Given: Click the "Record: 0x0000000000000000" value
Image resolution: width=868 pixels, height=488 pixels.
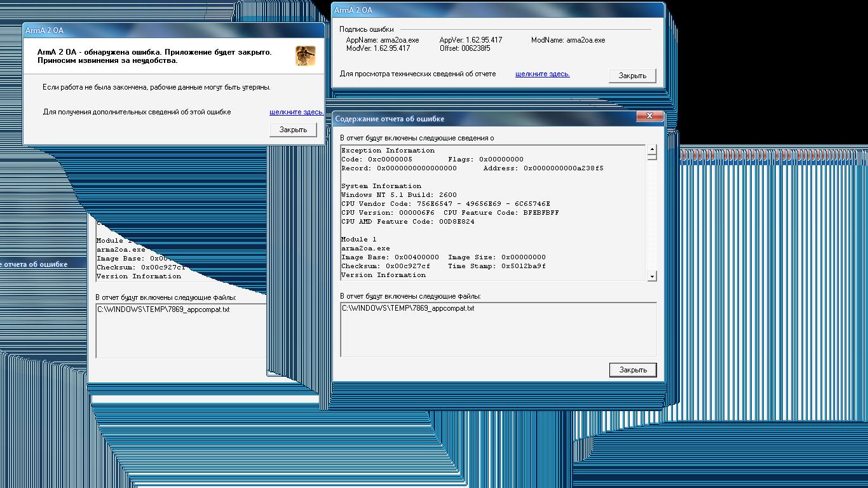Looking at the screenshot, I should 399,168.
